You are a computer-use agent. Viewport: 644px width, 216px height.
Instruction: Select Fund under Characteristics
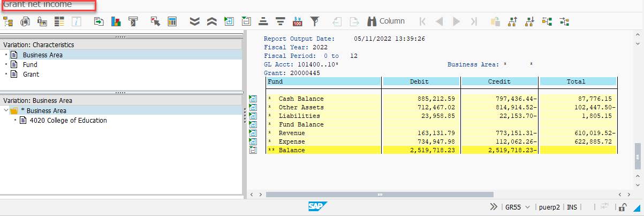(30, 64)
